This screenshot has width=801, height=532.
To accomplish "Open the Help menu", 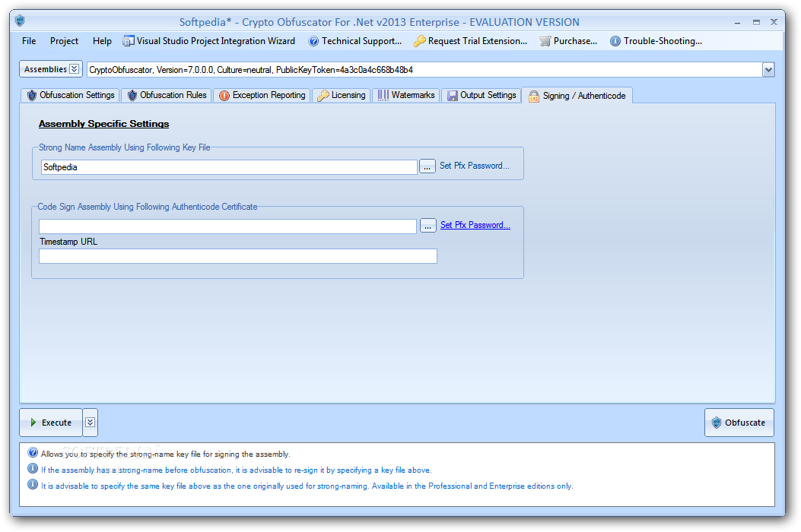I will pyautogui.click(x=102, y=41).
